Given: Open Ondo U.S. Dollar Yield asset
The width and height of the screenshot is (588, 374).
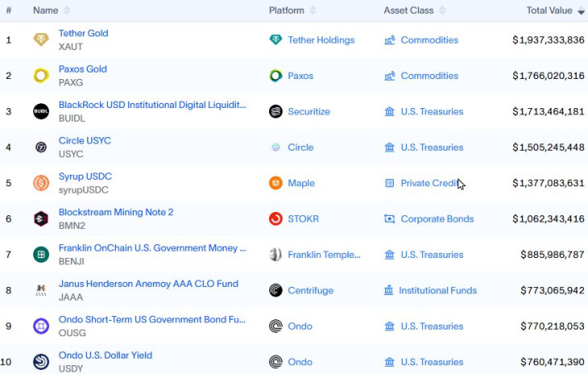Looking at the screenshot, I should pyautogui.click(x=105, y=355).
